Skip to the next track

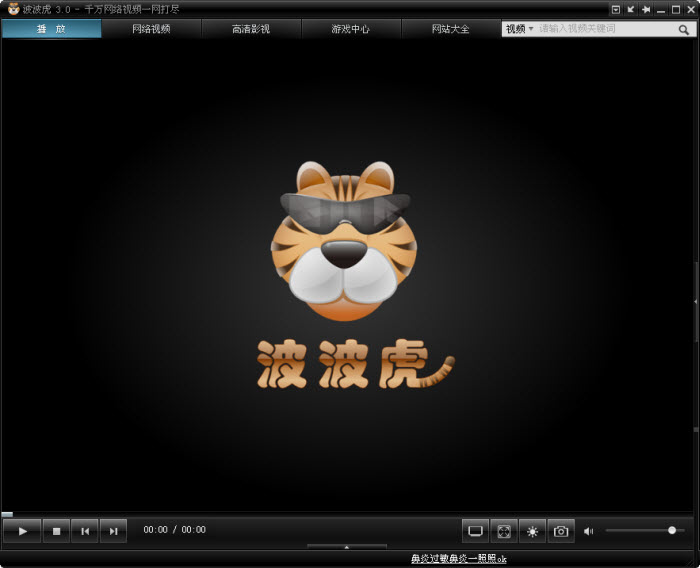point(114,531)
